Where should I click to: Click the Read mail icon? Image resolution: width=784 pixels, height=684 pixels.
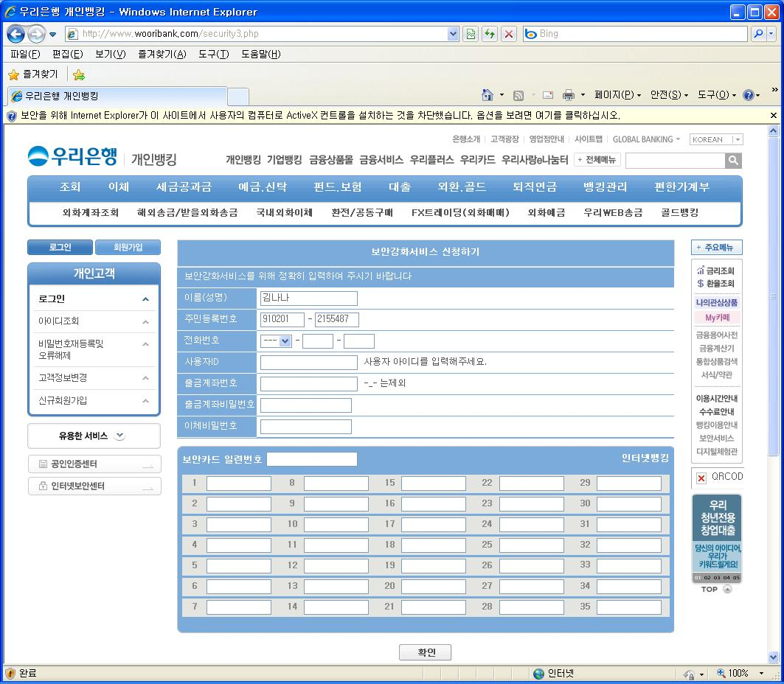coord(548,95)
